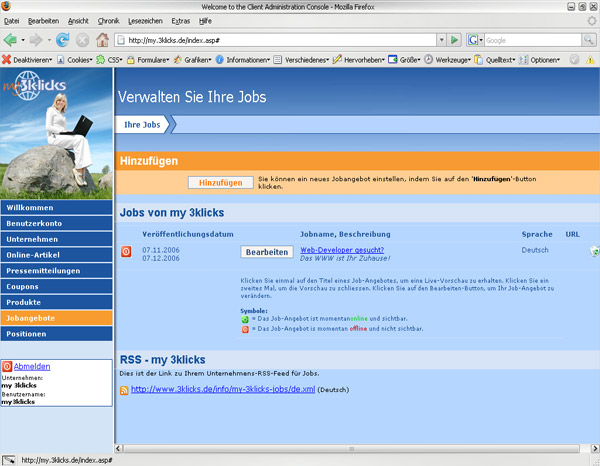The image size is (600, 466).
Task: Open Unternehmen in the sidebar
Action: [x=57, y=239]
